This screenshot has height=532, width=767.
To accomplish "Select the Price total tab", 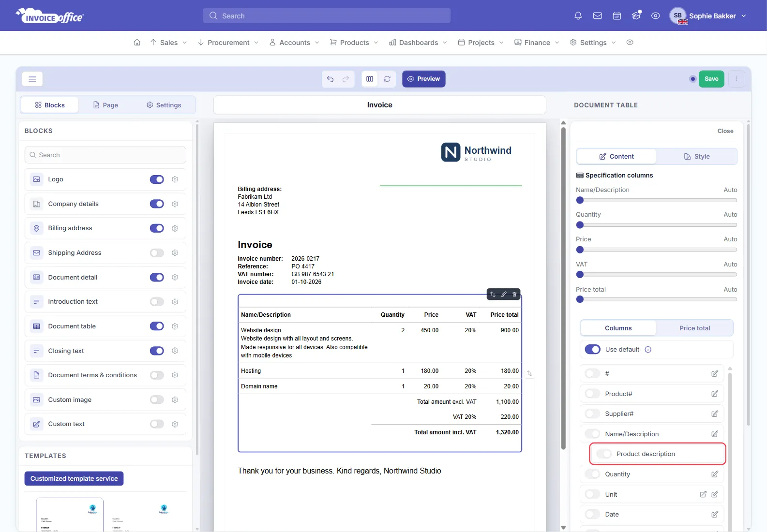I will (695, 328).
